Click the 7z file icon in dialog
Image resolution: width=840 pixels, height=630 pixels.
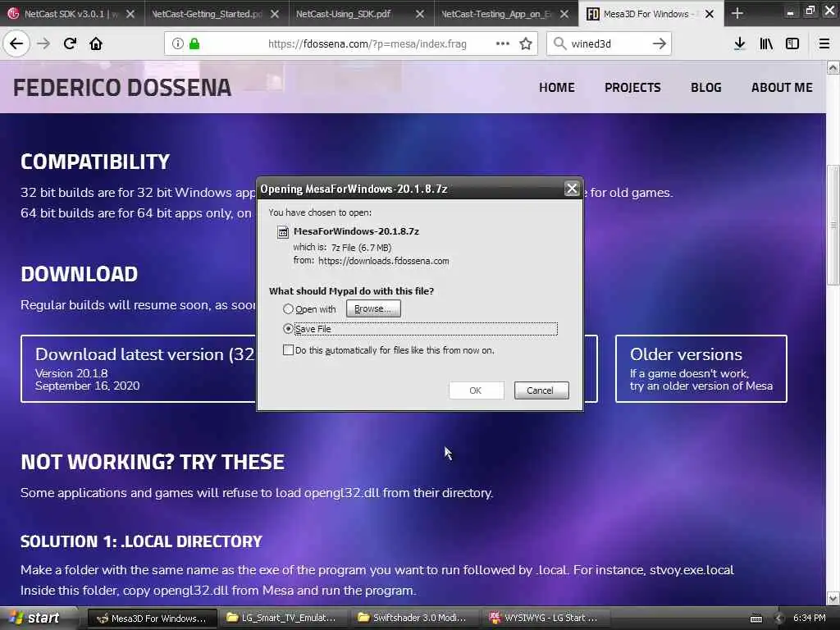coord(282,232)
